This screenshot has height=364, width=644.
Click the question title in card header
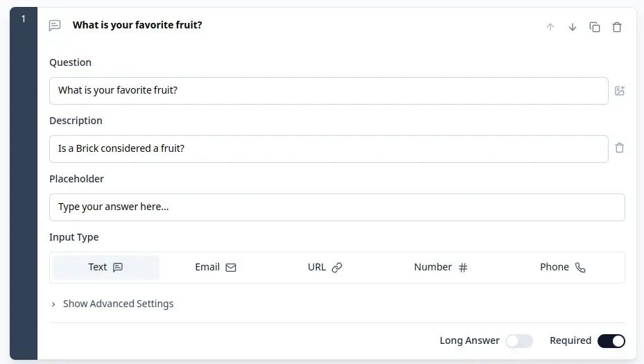137,26
